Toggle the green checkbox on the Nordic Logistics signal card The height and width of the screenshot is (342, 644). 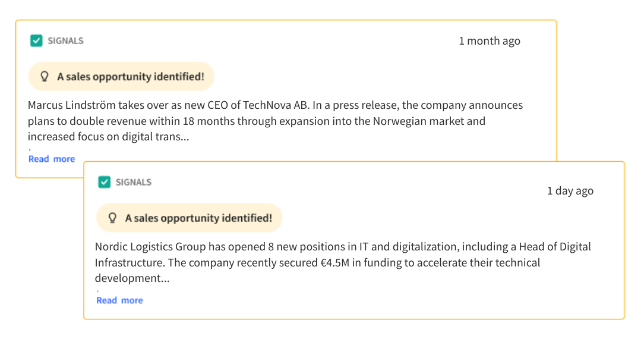[x=105, y=182]
